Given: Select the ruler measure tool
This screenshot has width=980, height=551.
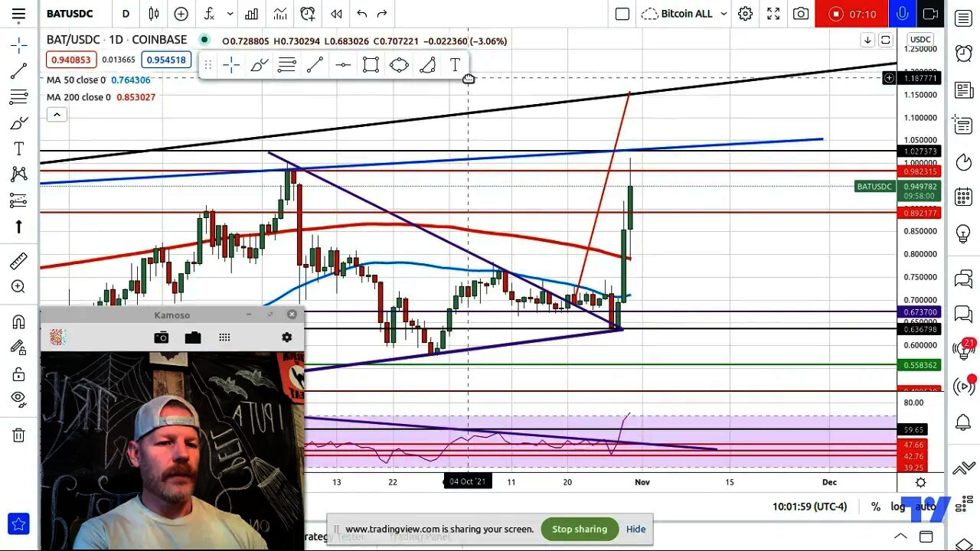Looking at the screenshot, I should (x=19, y=261).
